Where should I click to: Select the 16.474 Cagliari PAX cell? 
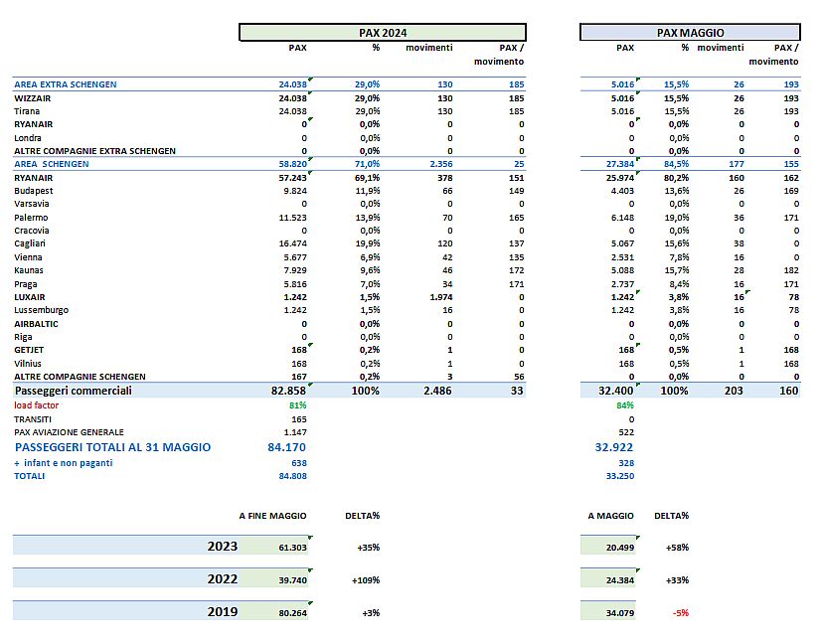[x=293, y=243]
